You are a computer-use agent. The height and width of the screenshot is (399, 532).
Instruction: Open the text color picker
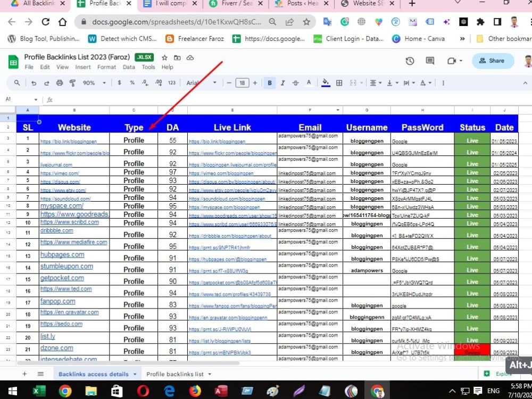pyautogui.click(x=309, y=83)
